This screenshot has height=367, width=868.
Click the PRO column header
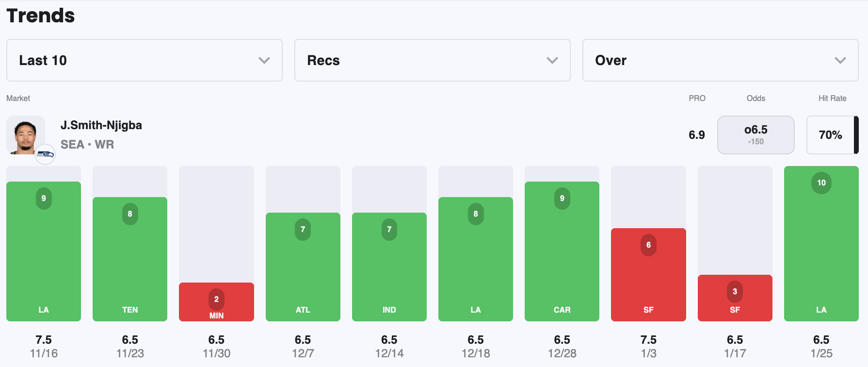pyautogui.click(x=697, y=98)
